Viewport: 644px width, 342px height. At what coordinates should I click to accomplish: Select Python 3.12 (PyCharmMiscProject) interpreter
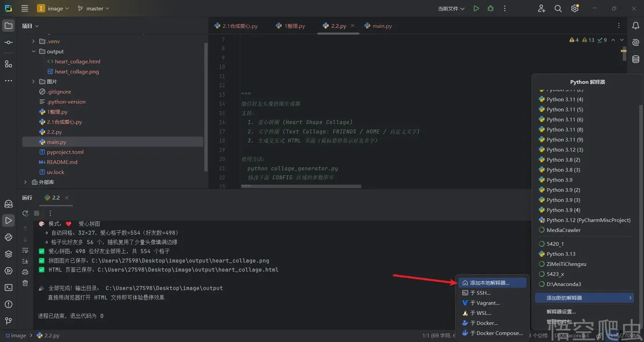pos(584,220)
